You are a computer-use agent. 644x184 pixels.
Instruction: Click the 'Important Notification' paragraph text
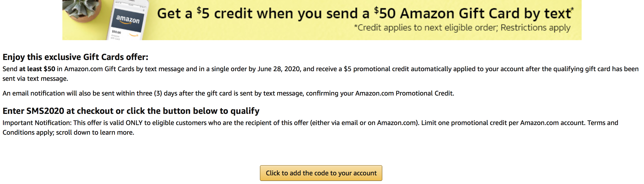[310, 128]
